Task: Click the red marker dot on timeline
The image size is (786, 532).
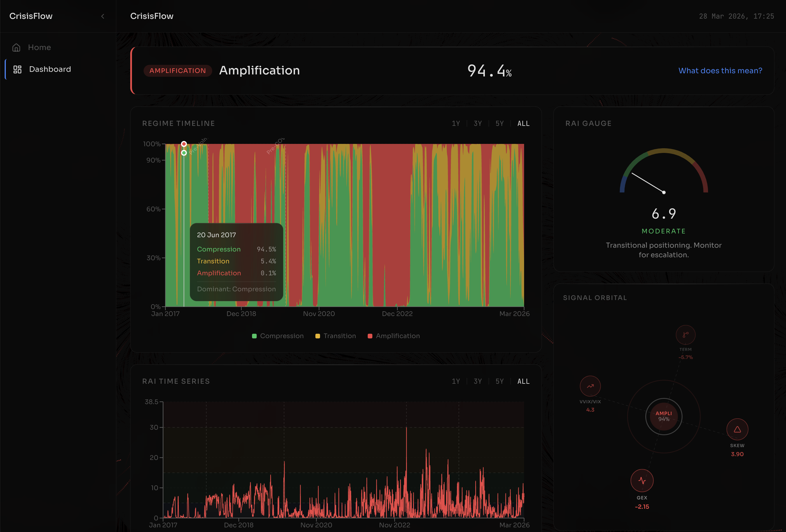Action: point(184,144)
